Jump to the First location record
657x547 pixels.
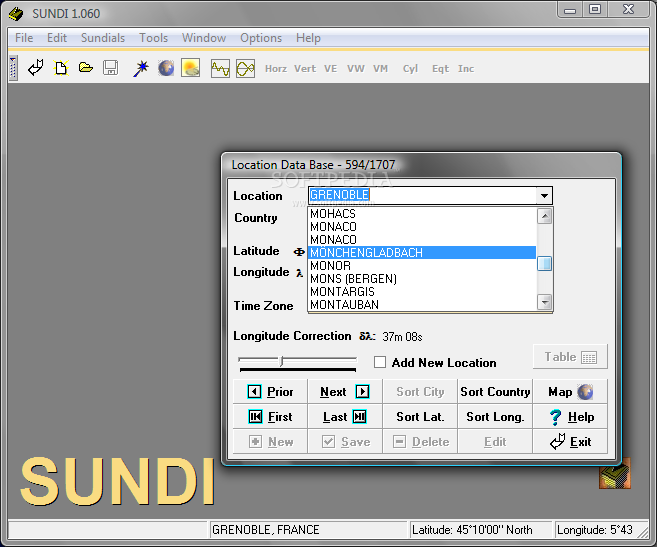pyautogui.click(x=270, y=417)
